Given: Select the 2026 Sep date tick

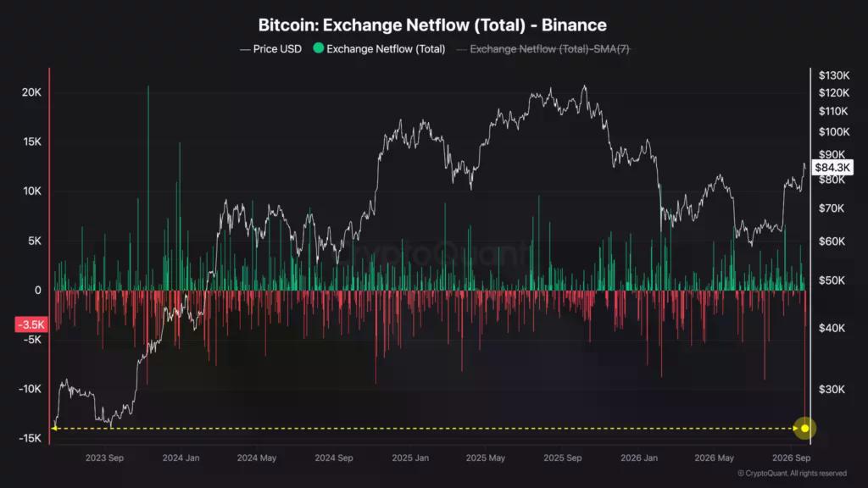Looking at the screenshot, I should [791, 457].
